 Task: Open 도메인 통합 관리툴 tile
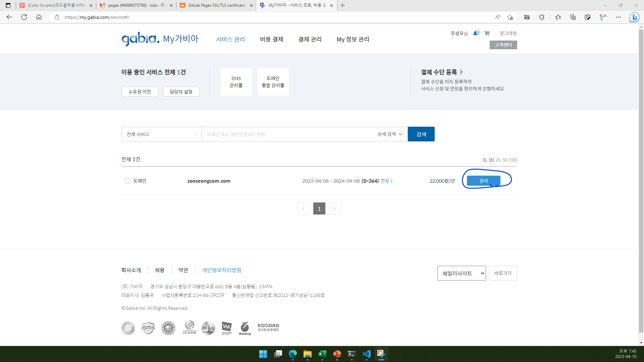point(273,82)
